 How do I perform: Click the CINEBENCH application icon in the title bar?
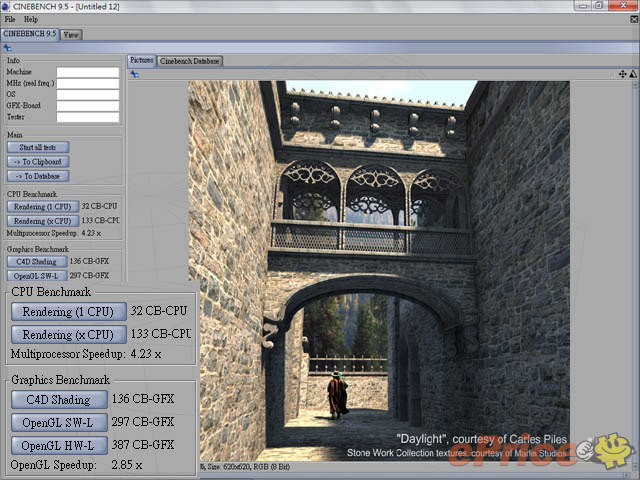tap(5, 6)
